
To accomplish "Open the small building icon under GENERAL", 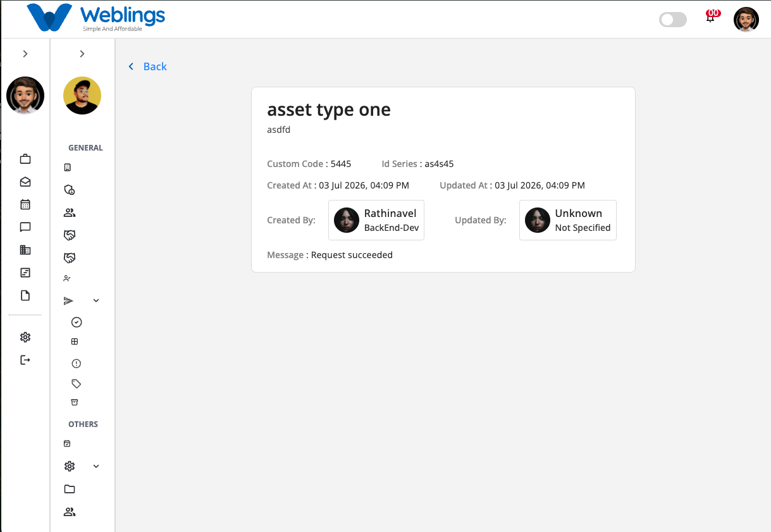I will 68,168.
